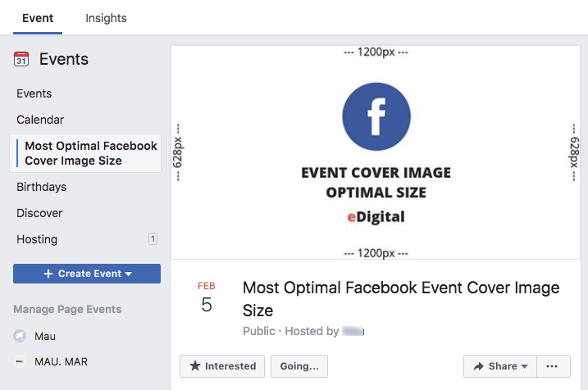Screen dimensions: 588x390
Task: Click the blurred host name link
Action: point(353,331)
